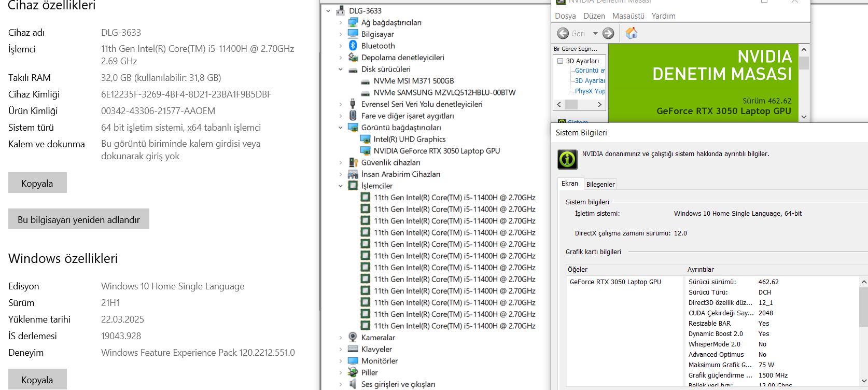
Task: Click the camera icon next to Kameralar
Action: tap(353, 337)
